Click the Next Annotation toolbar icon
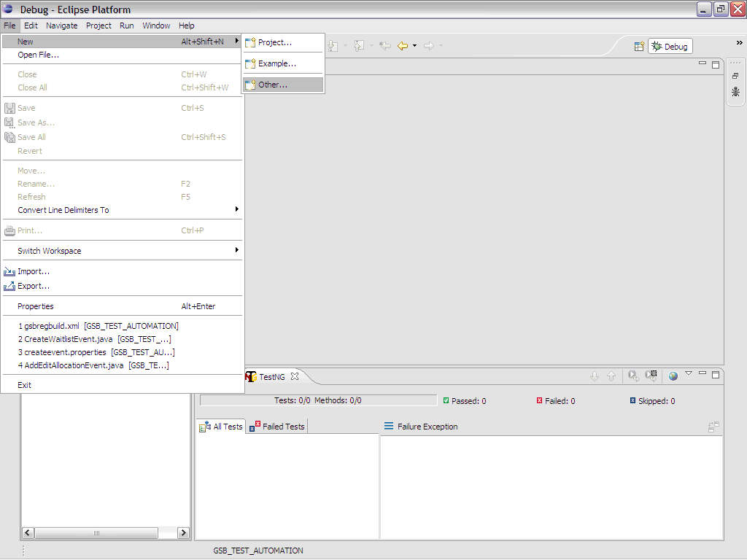The image size is (747, 560). click(x=333, y=46)
